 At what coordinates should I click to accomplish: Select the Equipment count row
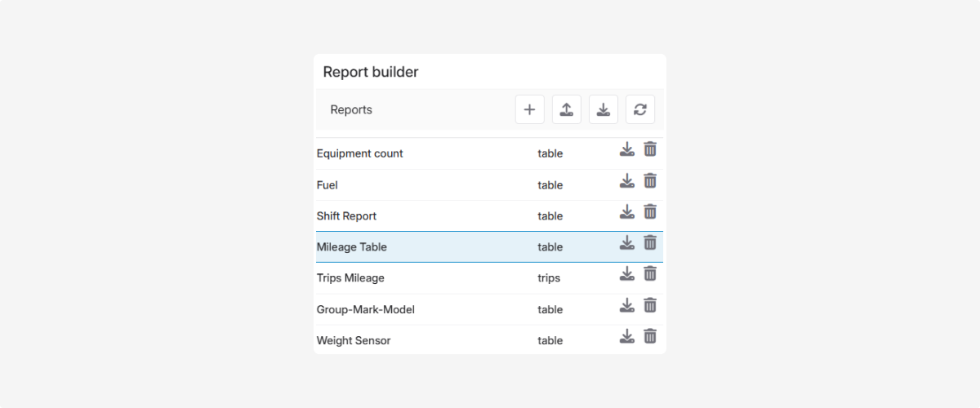(360, 153)
